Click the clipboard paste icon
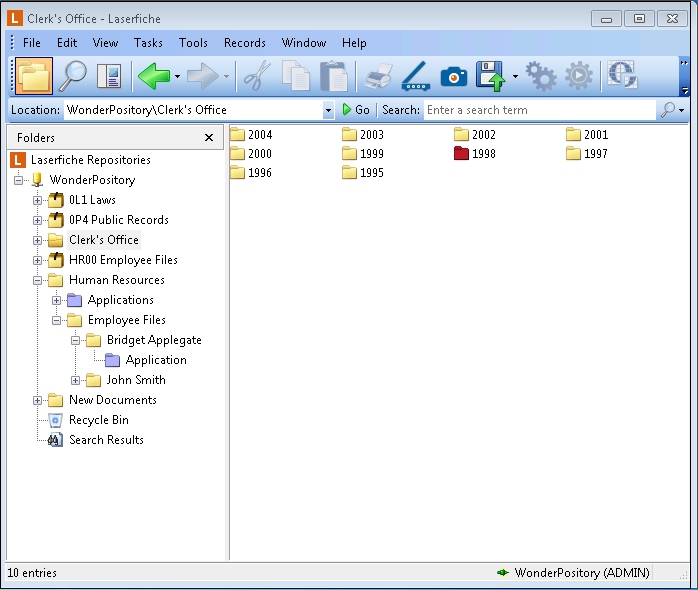Viewport: 698px width, 590px height. click(x=334, y=76)
